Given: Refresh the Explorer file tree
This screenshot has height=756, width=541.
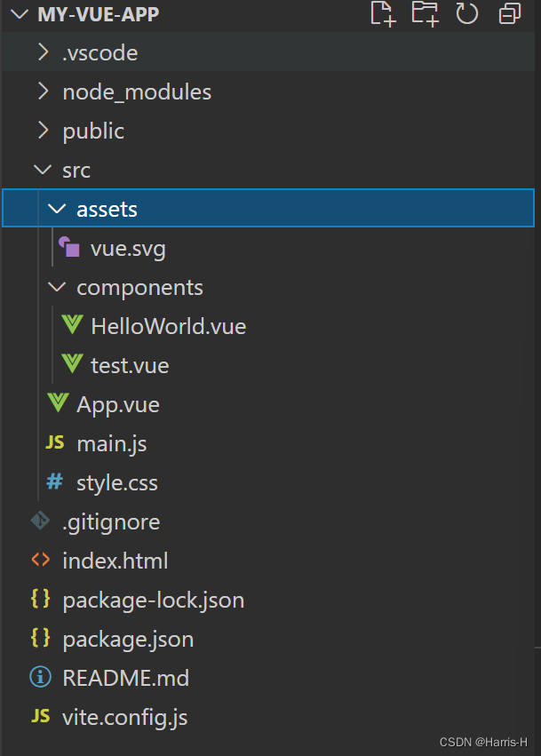Looking at the screenshot, I should (467, 13).
